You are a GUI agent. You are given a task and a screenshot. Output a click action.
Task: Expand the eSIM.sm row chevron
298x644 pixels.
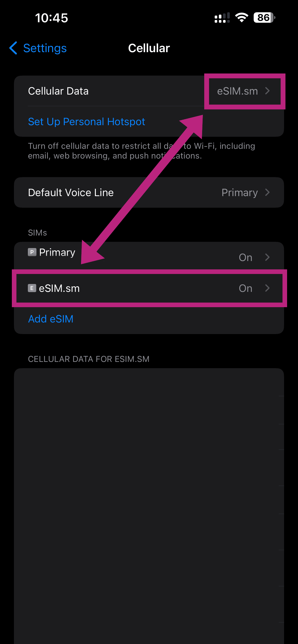267,288
